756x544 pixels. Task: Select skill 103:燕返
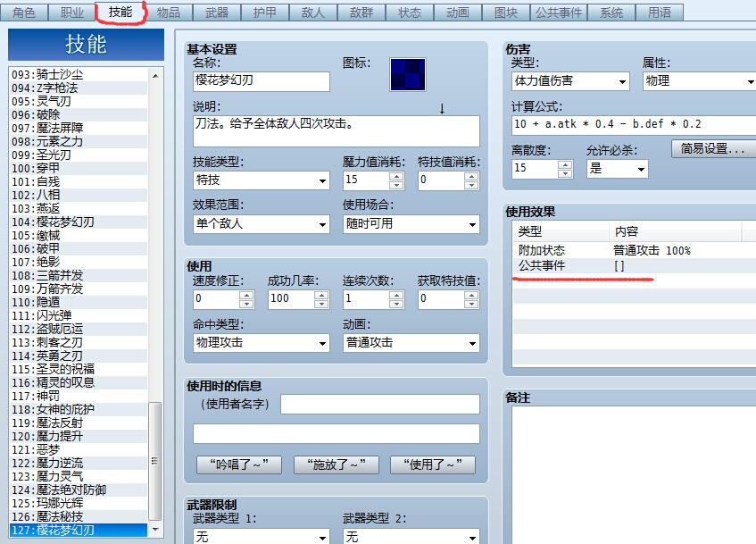click(x=79, y=208)
